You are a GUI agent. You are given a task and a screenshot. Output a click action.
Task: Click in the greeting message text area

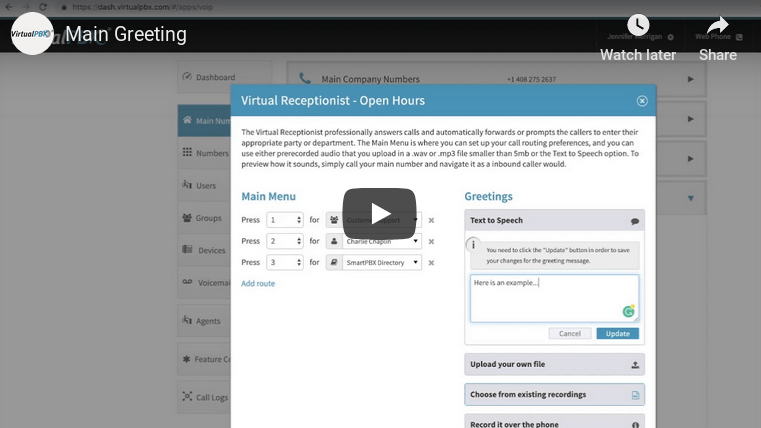pos(554,298)
